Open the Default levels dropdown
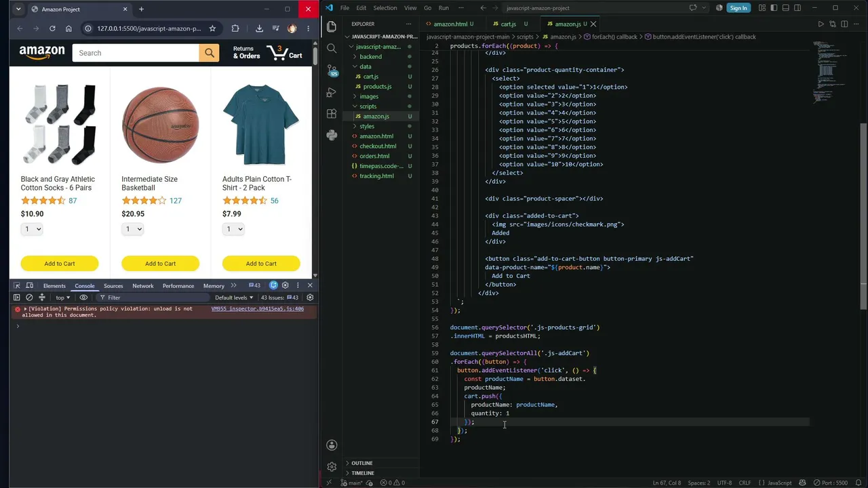 (x=234, y=298)
